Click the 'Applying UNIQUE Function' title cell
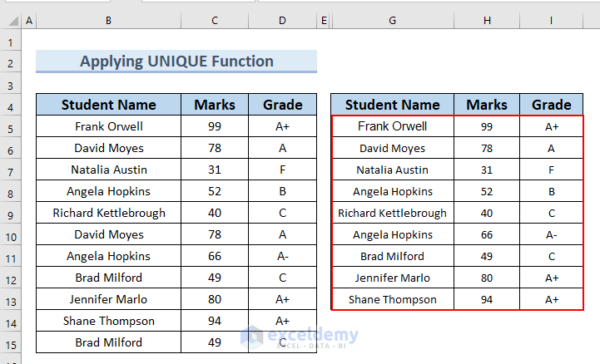 click(176, 61)
